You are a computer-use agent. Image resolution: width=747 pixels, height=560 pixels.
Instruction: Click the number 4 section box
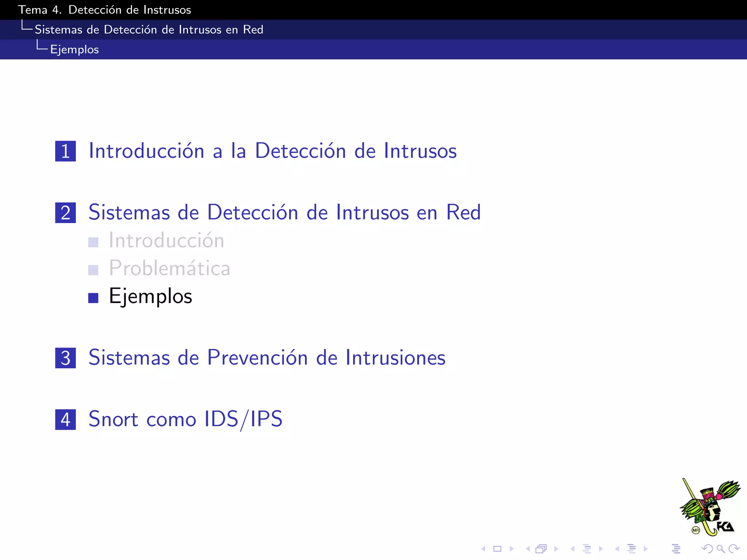coord(66,419)
